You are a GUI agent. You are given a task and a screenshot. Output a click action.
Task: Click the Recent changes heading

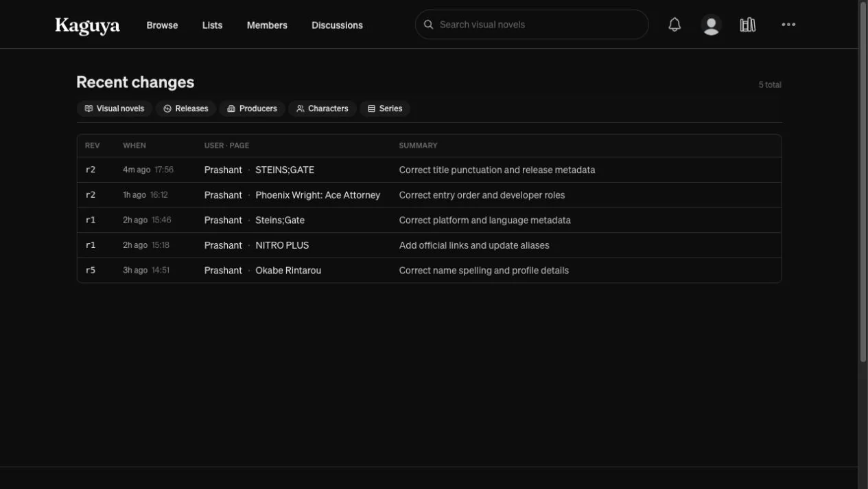[135, 82]
